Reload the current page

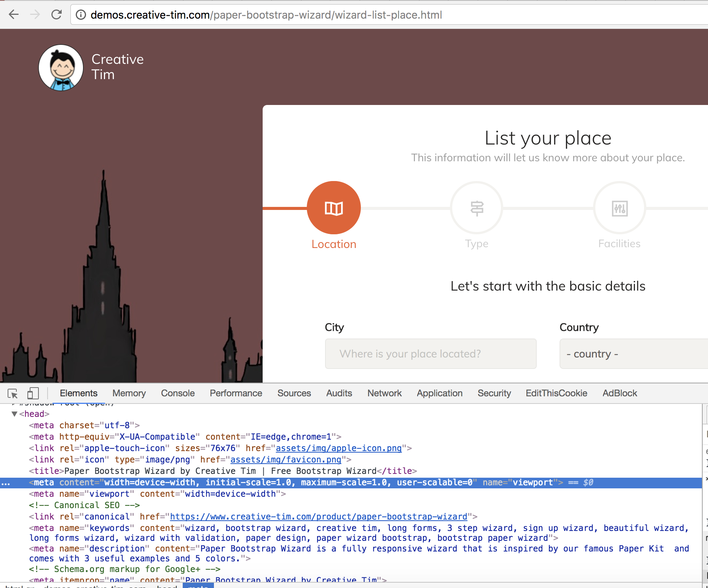[57, 14]
